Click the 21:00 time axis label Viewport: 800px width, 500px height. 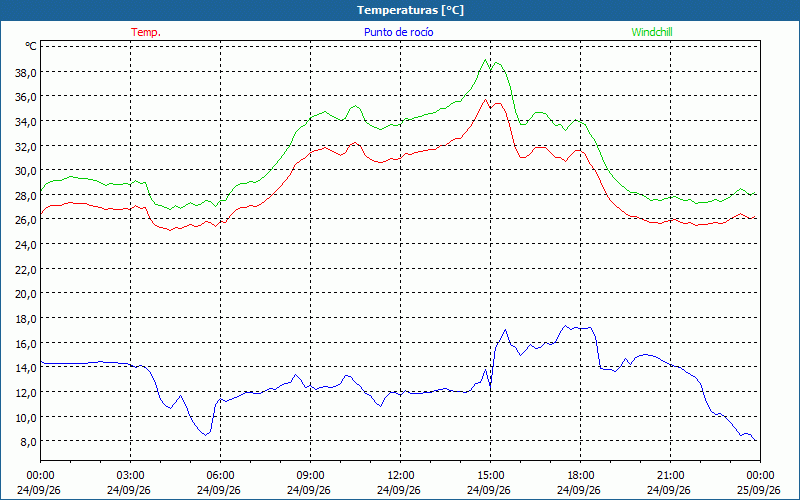(670, 476)
